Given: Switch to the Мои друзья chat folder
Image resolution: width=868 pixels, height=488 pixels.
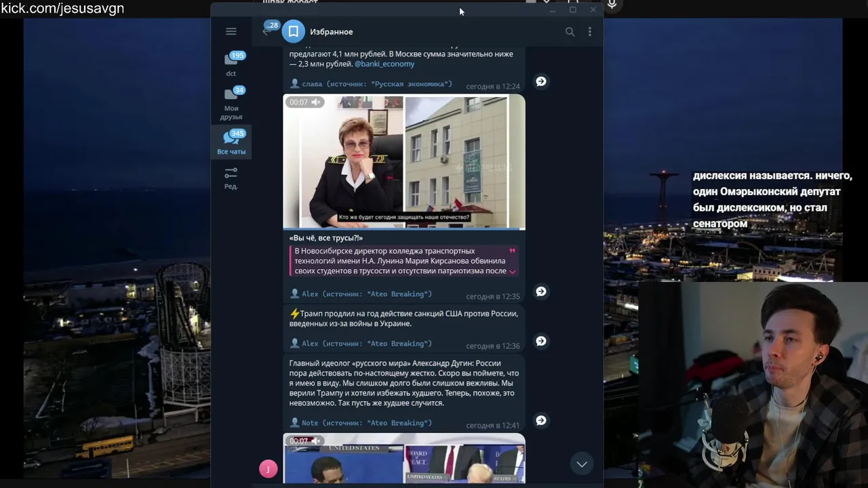Looking at the screenshot, I should coord(231,103).
